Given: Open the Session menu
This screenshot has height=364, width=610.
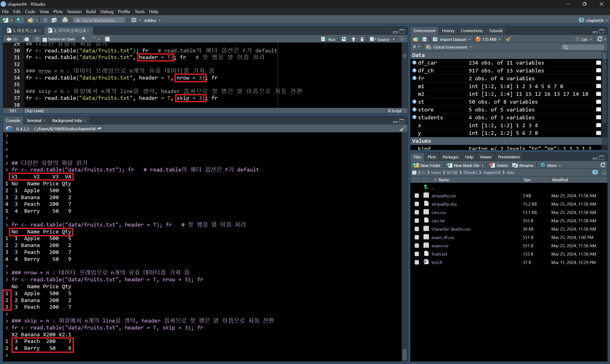Looking at the screenshot, I should tap(74, 11).
